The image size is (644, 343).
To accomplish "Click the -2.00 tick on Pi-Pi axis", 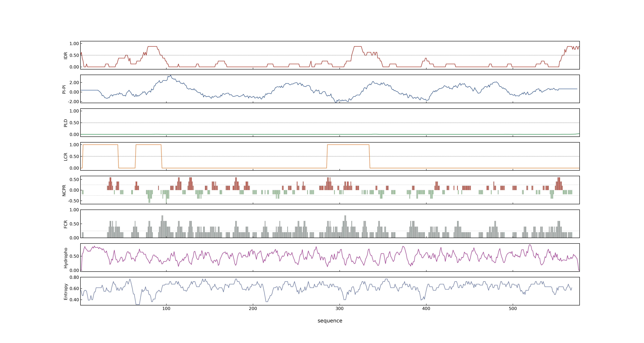I will coord(73,102).
